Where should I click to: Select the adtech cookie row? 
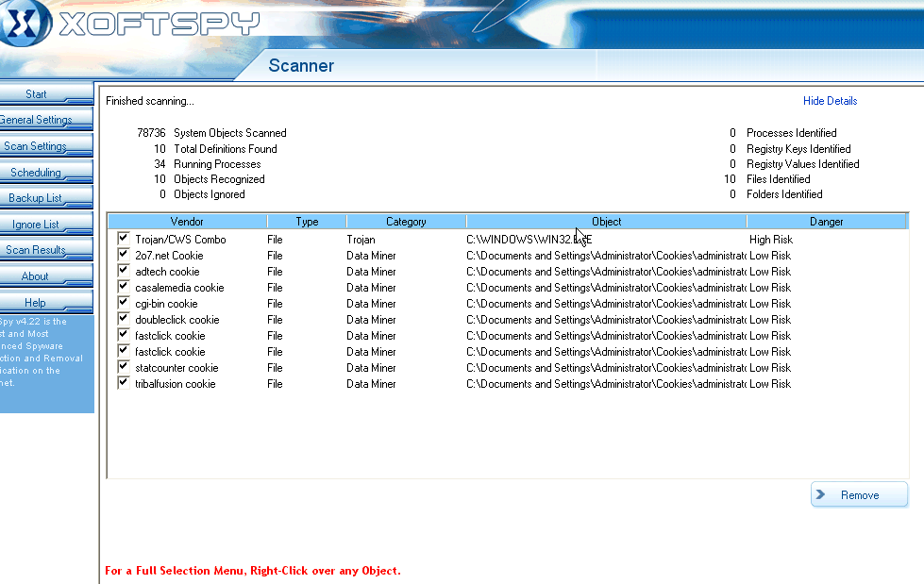pos(507,271)
